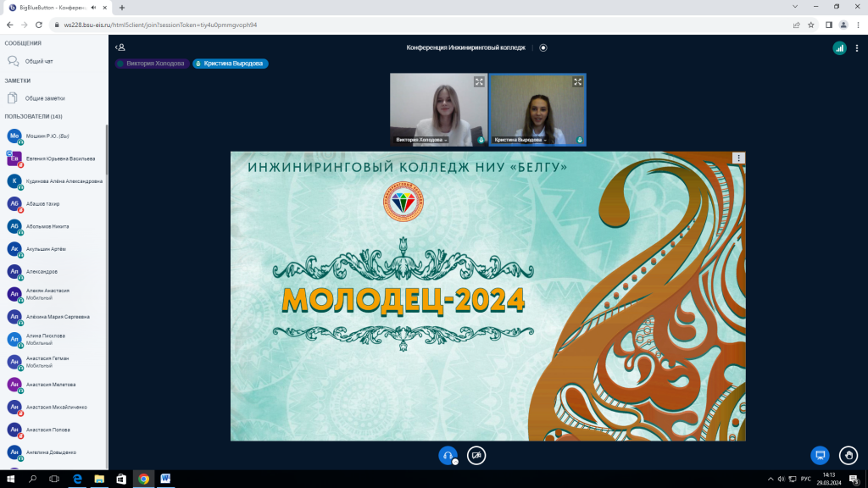Open Chrome menu three dots
Screen dimensions: 868x488
click(x=858, y=25)
